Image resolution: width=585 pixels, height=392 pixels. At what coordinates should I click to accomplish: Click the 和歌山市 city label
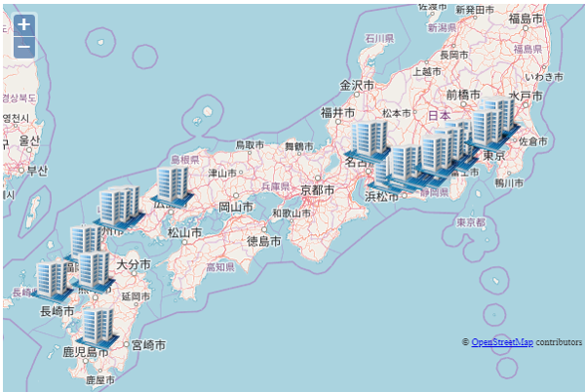(x=292, y=214)
